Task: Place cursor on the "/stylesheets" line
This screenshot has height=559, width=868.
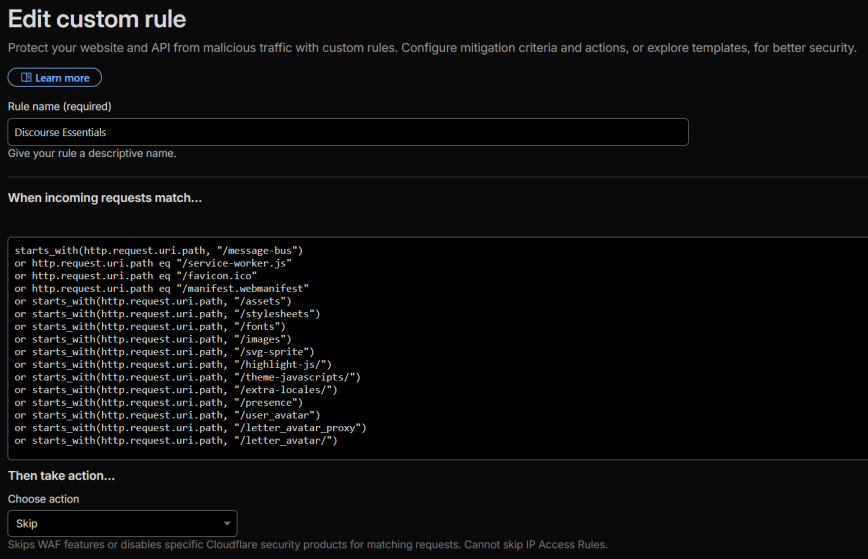Action: click(167, 313)
